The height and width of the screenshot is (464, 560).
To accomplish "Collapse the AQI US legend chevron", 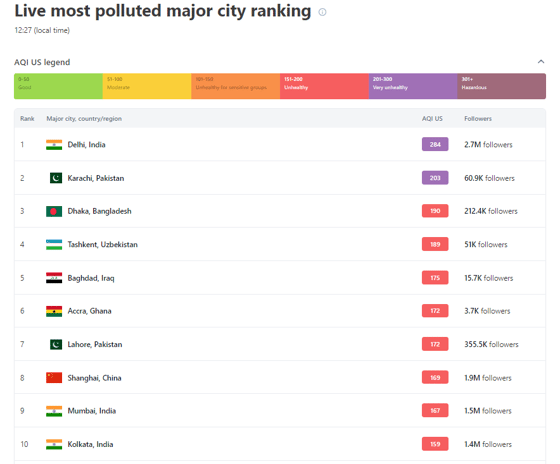I will coord(541,62).
